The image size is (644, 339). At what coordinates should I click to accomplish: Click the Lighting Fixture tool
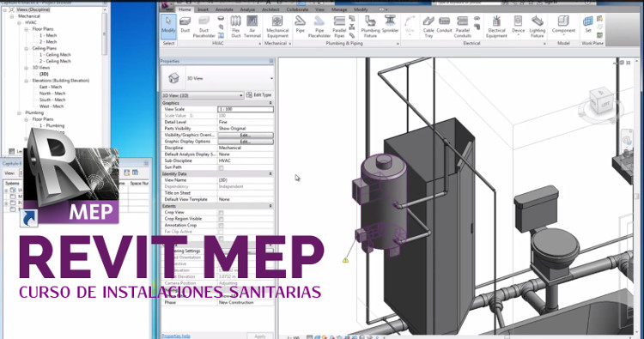(x=538, y=27)
